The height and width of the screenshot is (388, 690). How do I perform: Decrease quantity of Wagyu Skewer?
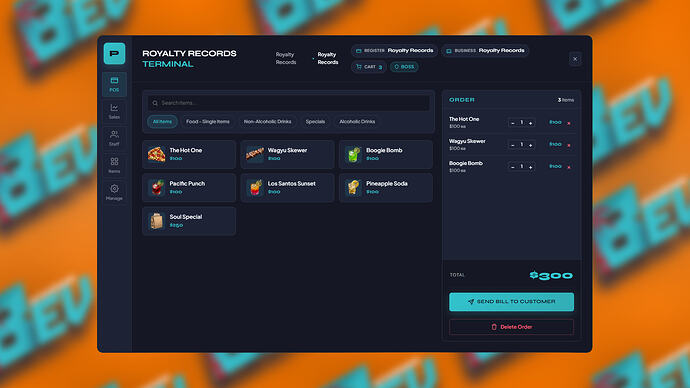coord(512,145)
